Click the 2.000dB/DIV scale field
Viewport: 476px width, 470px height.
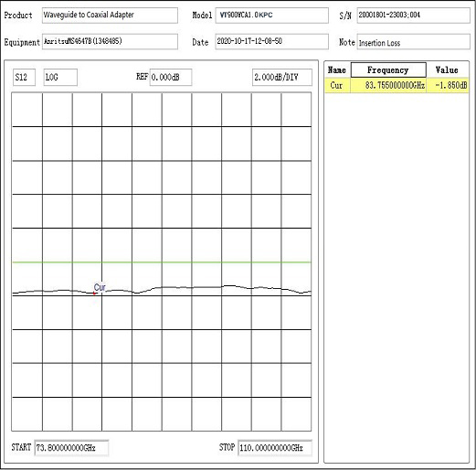point(282,78)
